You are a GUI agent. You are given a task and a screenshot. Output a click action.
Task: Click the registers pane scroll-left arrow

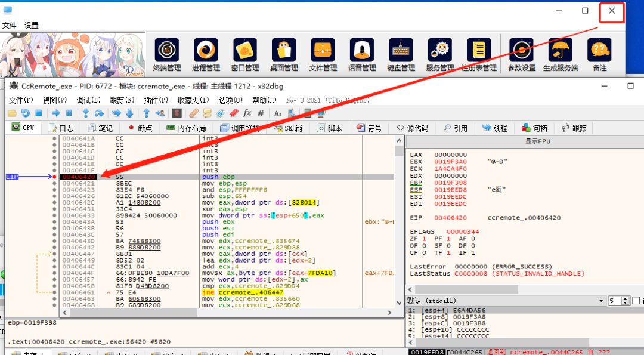tap(410, 289)
